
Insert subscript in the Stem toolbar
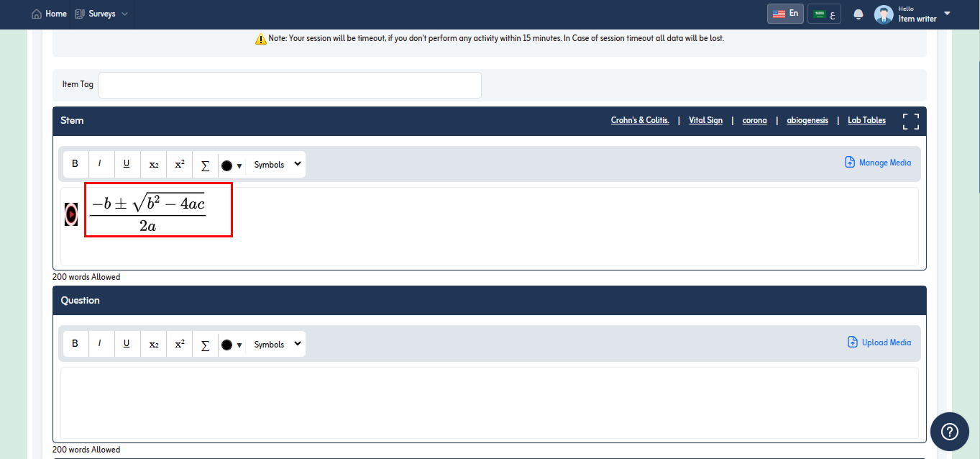coord(153,164)
